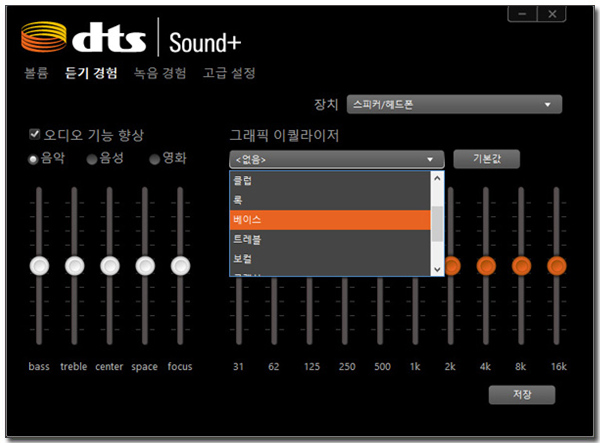Switch to the 녹음 경험 tab

point(160,73)
